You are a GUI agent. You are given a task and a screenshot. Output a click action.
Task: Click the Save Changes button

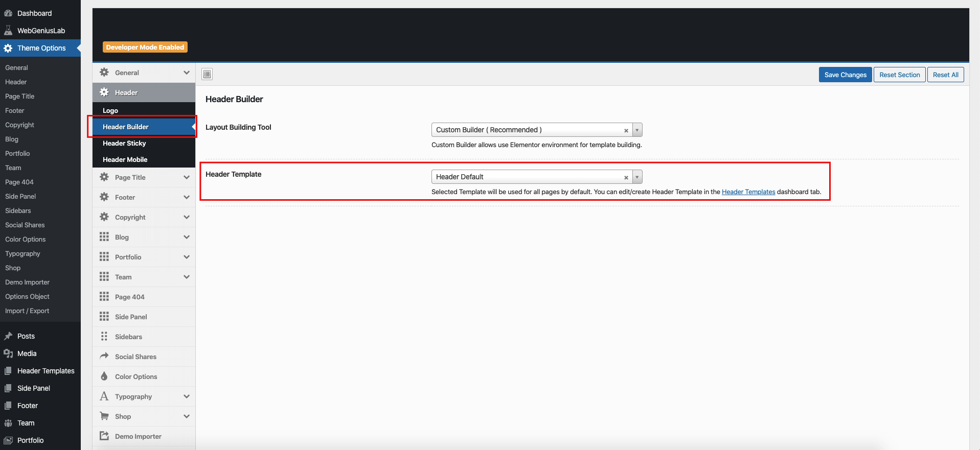click(845, 75)
